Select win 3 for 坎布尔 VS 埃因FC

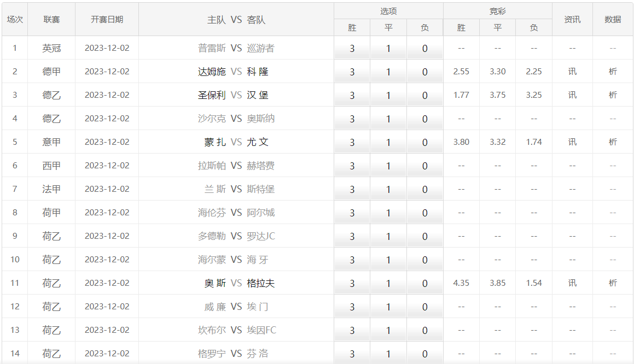point(352,330)
